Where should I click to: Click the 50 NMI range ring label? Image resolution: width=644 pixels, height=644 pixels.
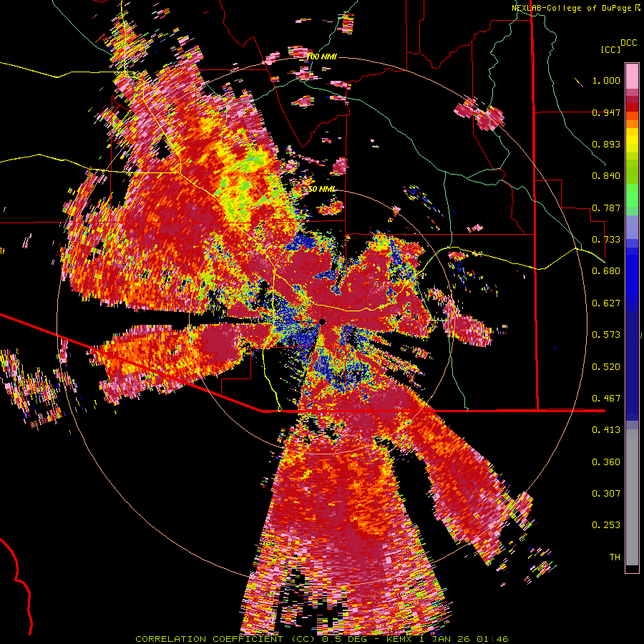pos(321,189)
